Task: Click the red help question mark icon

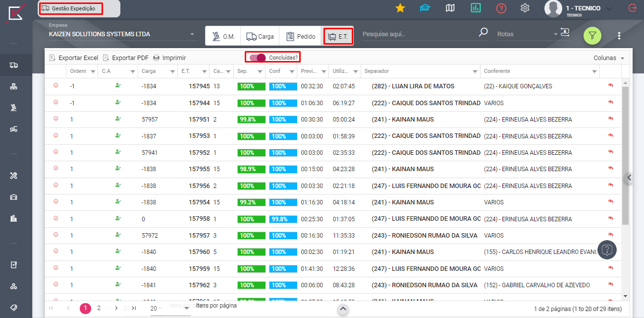Action: 501,8
